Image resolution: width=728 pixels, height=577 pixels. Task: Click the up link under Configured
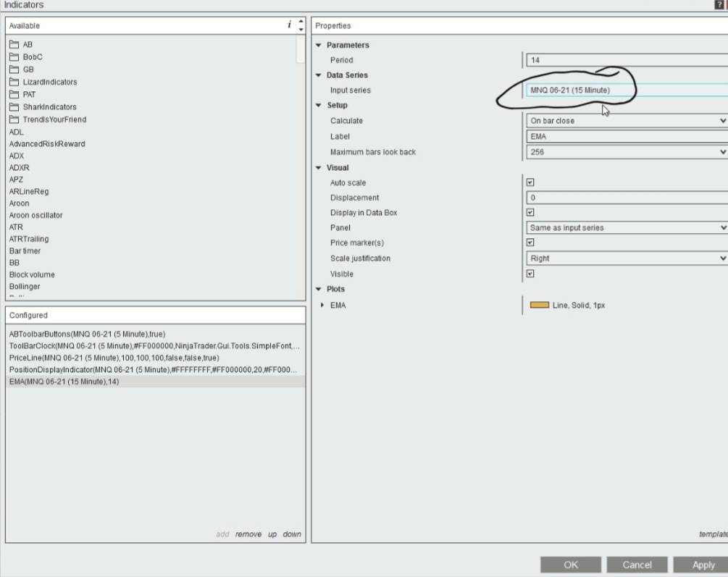(x=272, y=534)
